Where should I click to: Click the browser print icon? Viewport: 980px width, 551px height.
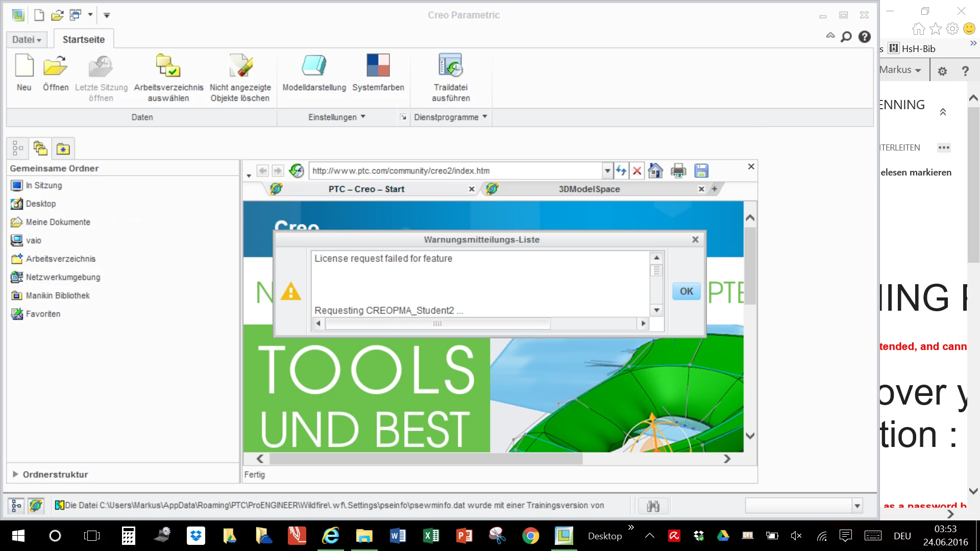coord(678,171)
